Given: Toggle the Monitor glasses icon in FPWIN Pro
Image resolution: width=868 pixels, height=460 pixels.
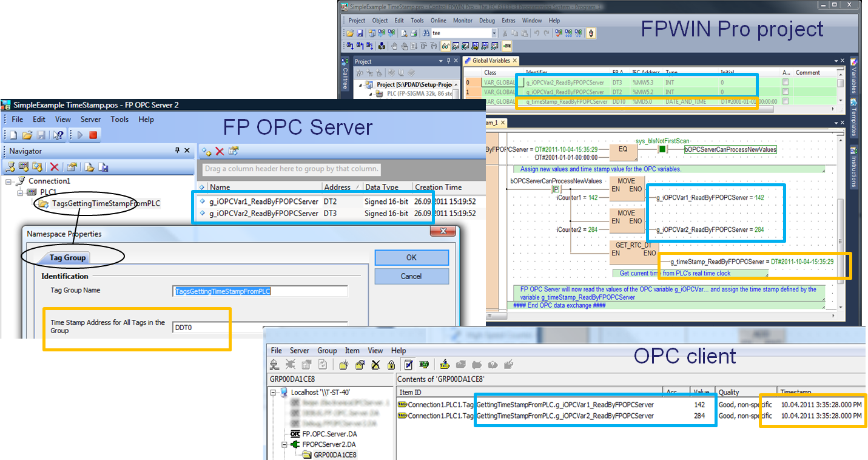Looking at the screenshot, I should (x=446, y=46).
